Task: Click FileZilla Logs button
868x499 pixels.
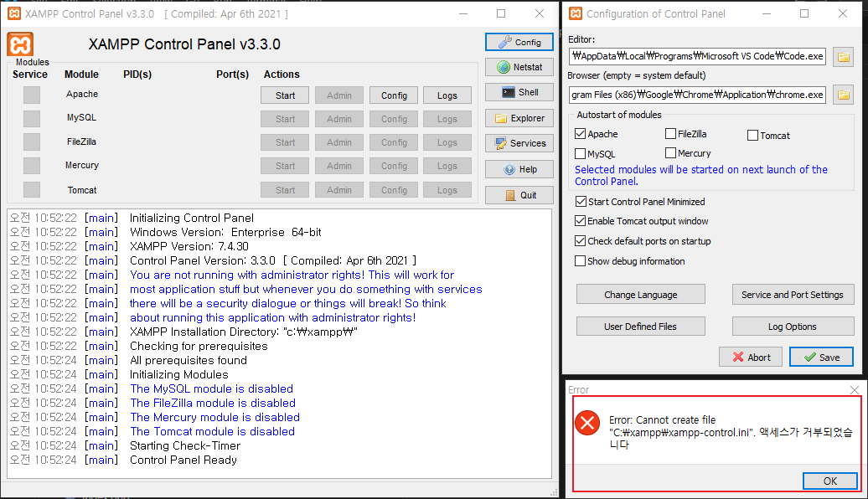Action: [x=447, y=142]
